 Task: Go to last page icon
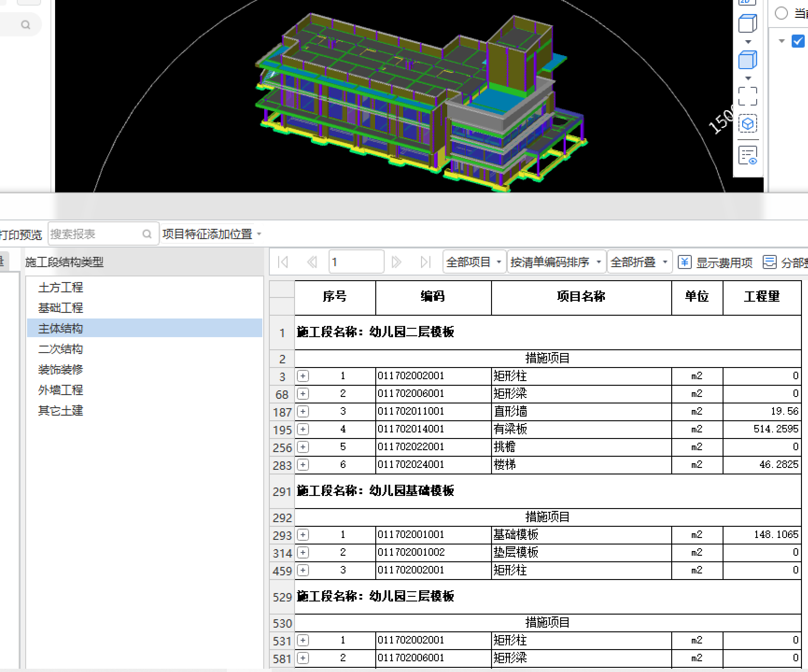425,262
